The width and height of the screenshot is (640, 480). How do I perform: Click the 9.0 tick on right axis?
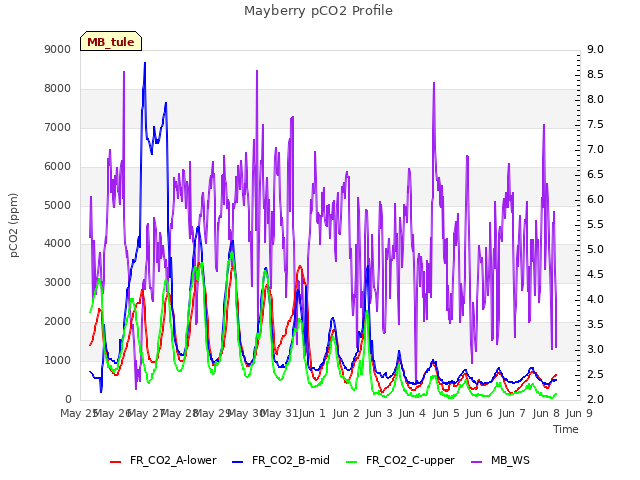(595, 49)
